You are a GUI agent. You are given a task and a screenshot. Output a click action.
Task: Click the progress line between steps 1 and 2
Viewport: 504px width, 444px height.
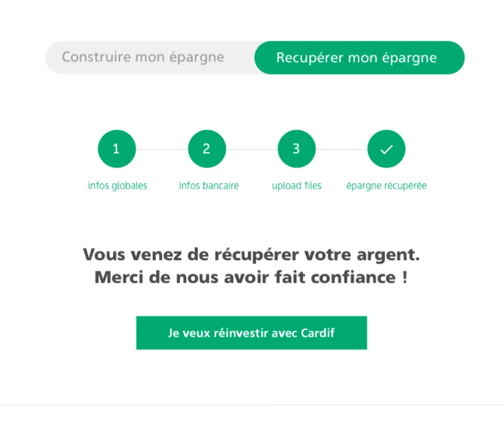coord(162,148)
